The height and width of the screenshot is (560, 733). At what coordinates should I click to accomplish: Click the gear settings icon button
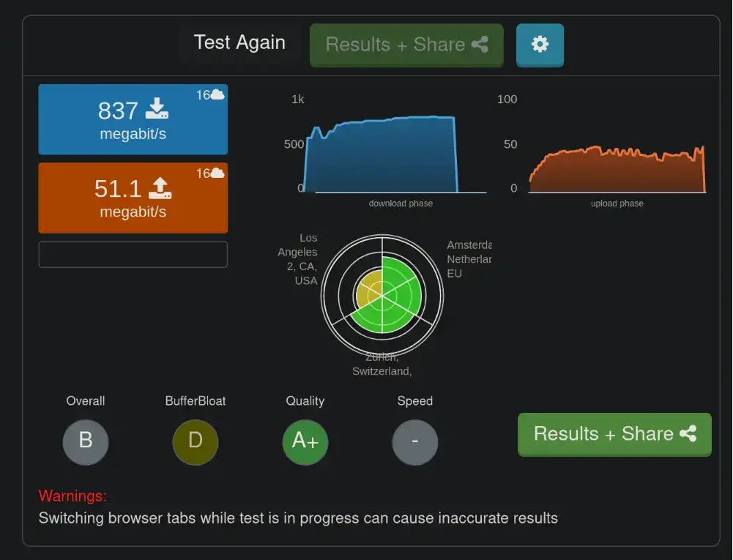pyautogui.click(x=540, y=45)
